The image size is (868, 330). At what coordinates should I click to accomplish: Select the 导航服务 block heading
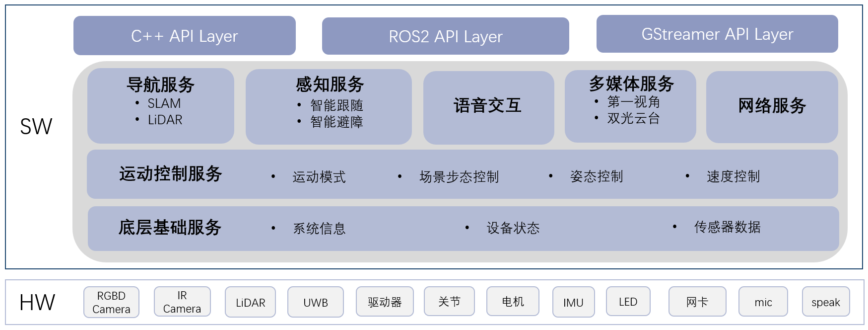160,84
